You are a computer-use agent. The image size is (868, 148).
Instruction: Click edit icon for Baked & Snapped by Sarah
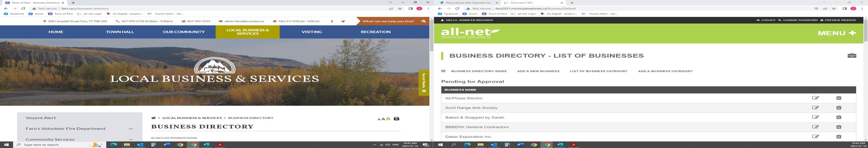815,117
